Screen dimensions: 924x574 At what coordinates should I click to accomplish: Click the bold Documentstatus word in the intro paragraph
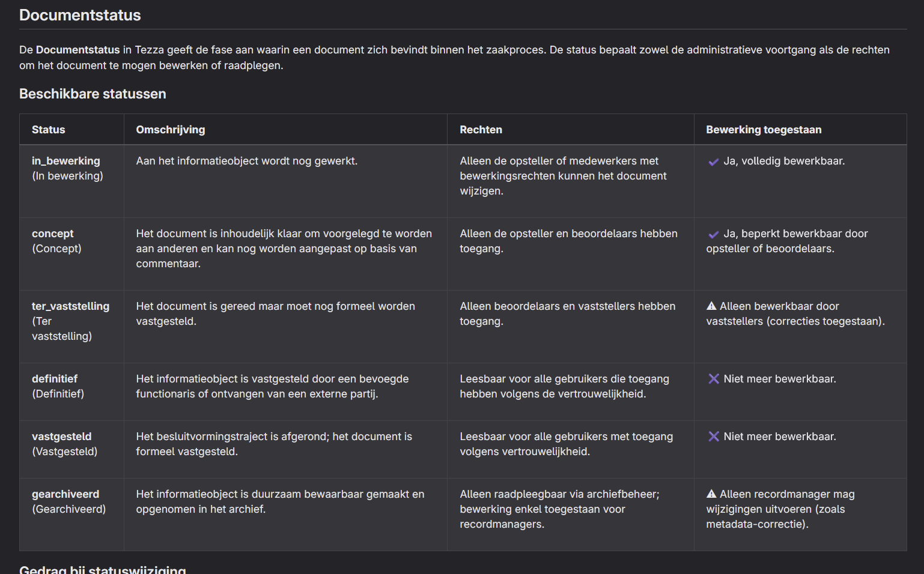coord(78,50)
